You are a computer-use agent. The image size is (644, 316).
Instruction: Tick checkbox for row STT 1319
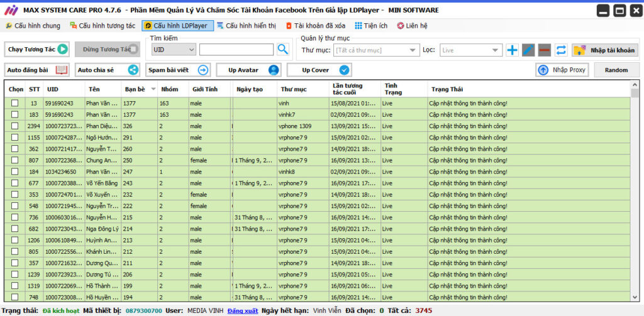[x=15, y=285]
